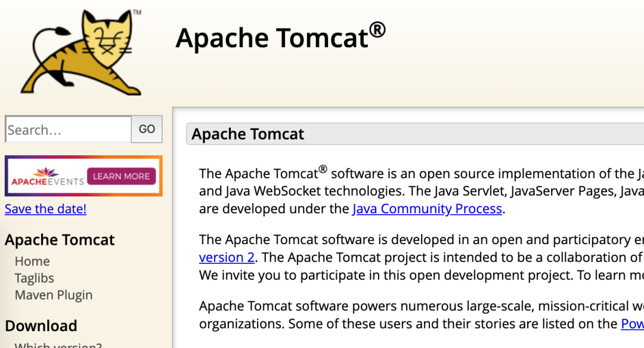The width and height of the screenshot is (644, 348).
Task: Go to Home in sidebar
Action: (32, 261)
